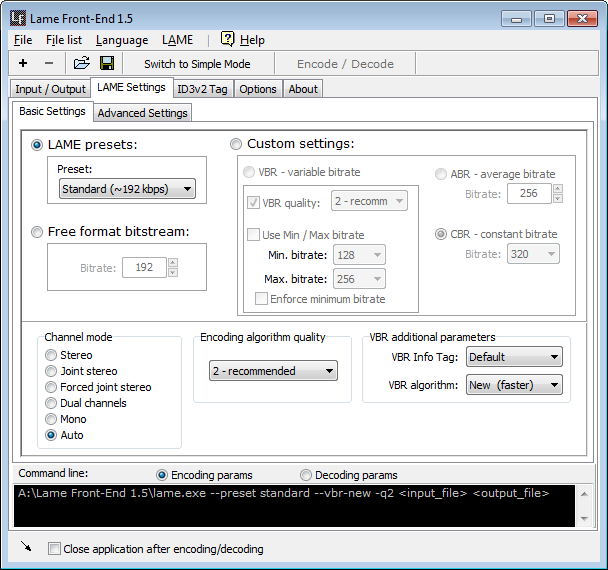This screenshot has width=608, height=570.
Task: Minimize the Lame Front-End window
Action: 516,19
